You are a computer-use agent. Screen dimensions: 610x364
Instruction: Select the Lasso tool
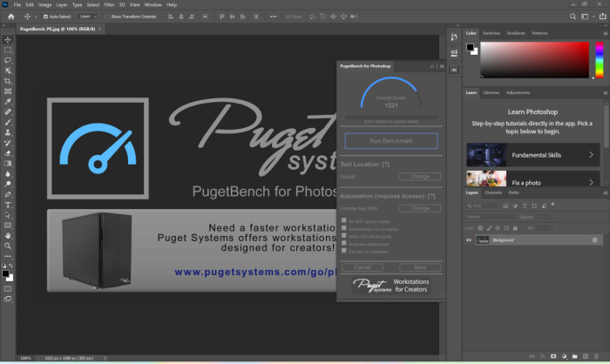[8, 60]
